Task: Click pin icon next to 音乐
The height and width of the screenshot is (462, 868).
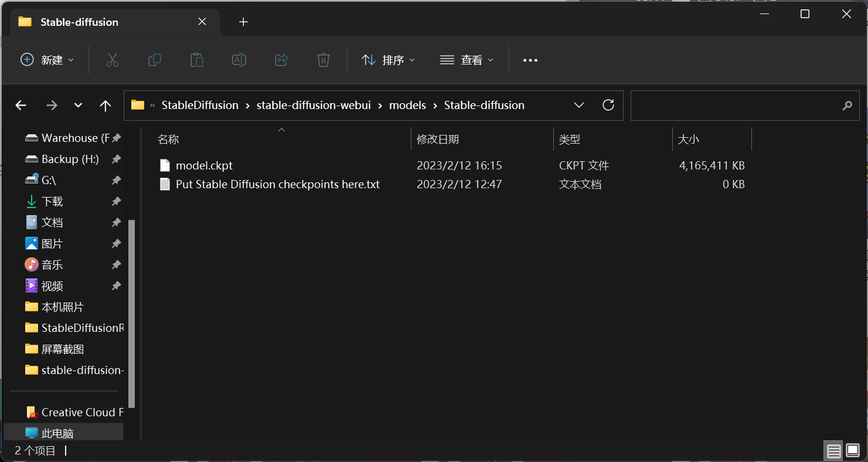Action: 117,264
